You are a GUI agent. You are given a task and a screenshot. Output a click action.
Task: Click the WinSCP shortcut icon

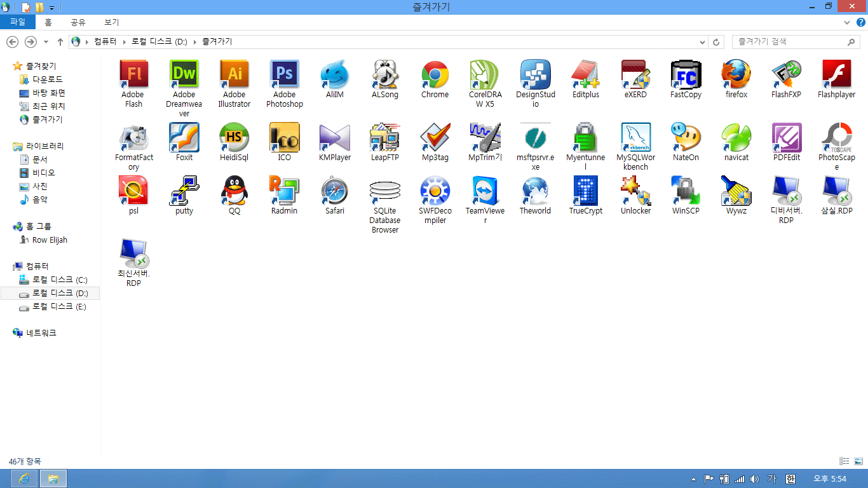[686, 191]
